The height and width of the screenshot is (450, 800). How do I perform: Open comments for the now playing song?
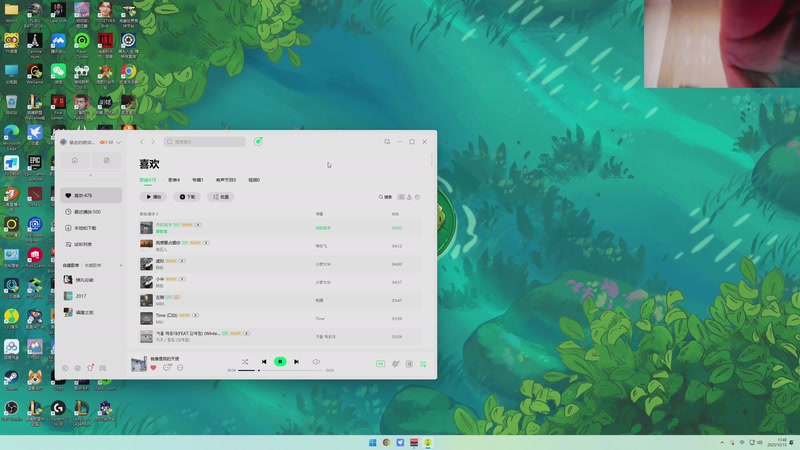pyautogui.click(x=167, y=368)
